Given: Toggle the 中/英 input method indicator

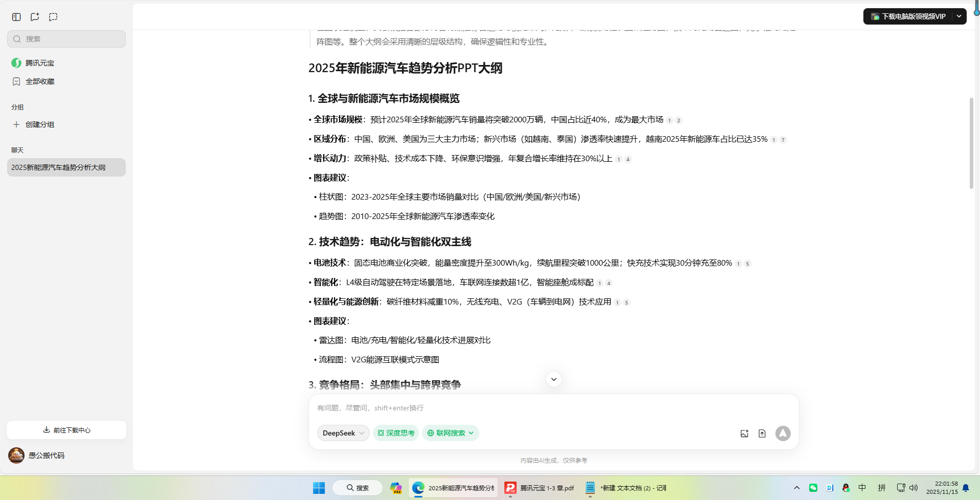Looking at the screenshot, I should [x=862, y=488].
